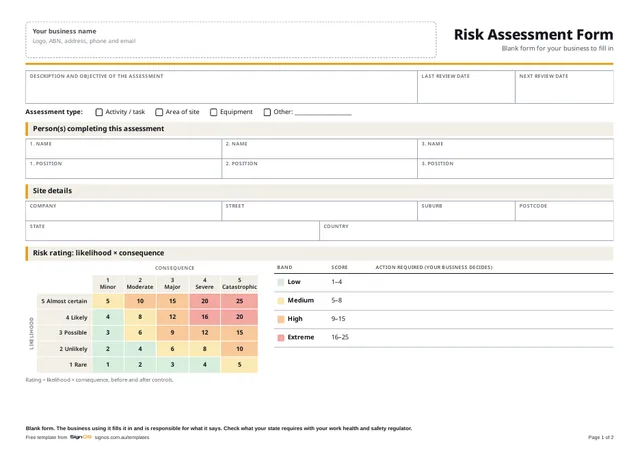
Task: Select the 16 cell in the risk matrix
Action: click(x=204, y=317)
